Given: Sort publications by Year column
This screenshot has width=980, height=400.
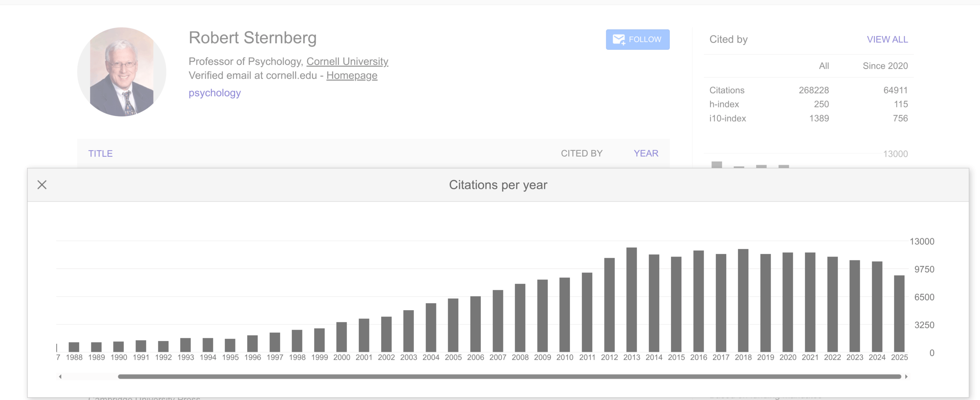Looking at the screenshot, I should 646,153.
